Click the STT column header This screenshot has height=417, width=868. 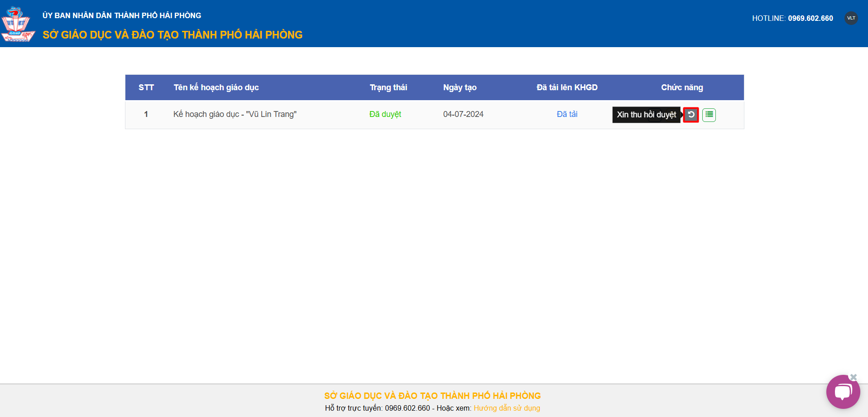(146, 87)
